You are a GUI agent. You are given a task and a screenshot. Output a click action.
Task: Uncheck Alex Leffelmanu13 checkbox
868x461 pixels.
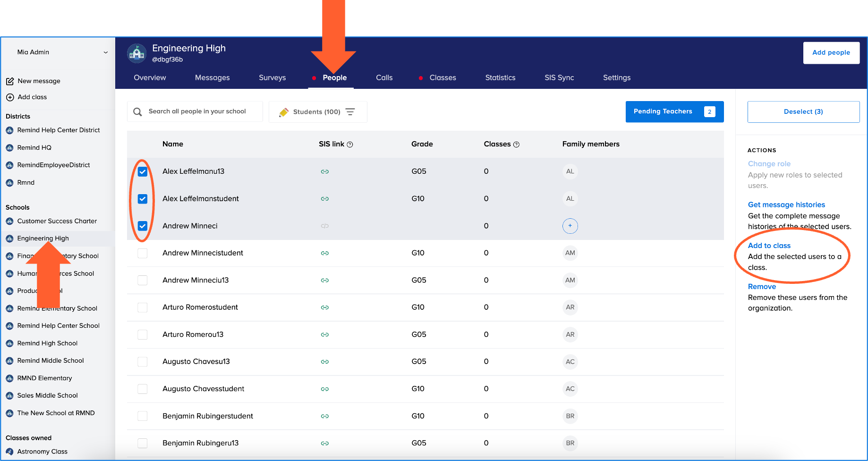tap(143, 171)
